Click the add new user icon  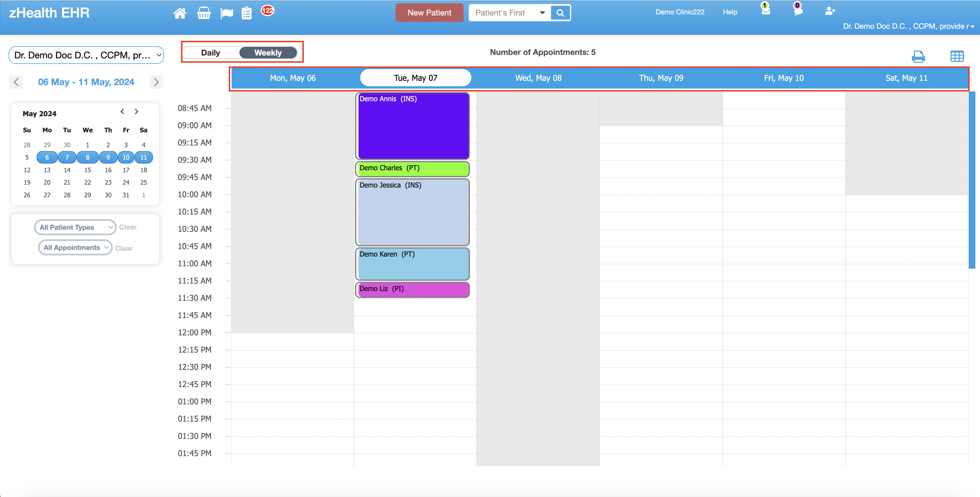click(830, 12)
